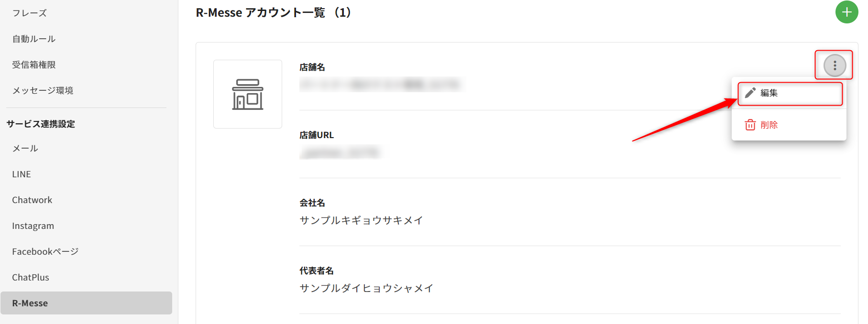This screenshot has width=868, height=324.
Task: Open フレーズ in the sidebar
Action: pyautogui.click(x=30, y=13)
